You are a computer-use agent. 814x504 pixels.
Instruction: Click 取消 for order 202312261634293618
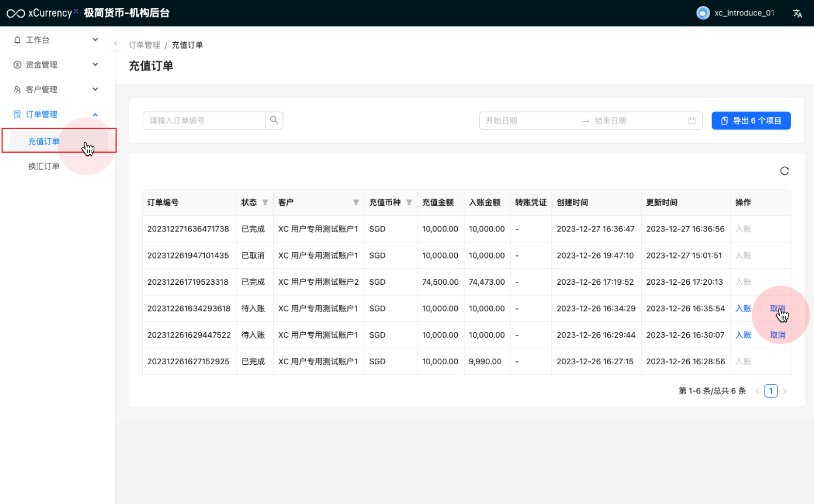pos(778,309)
